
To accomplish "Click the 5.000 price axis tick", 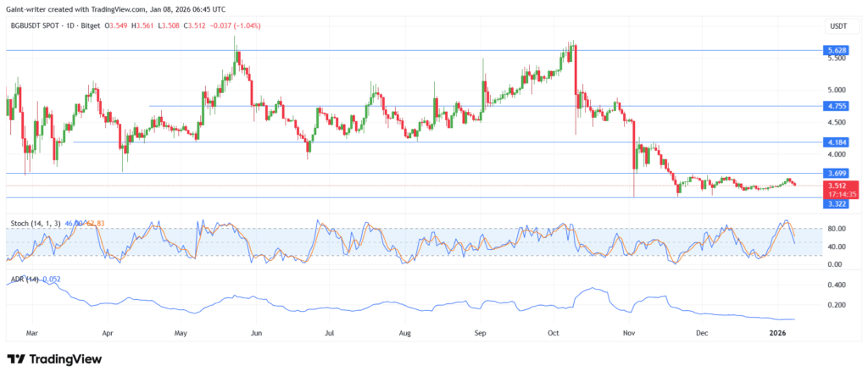I will pyautogui.click(x=836, y=91).
